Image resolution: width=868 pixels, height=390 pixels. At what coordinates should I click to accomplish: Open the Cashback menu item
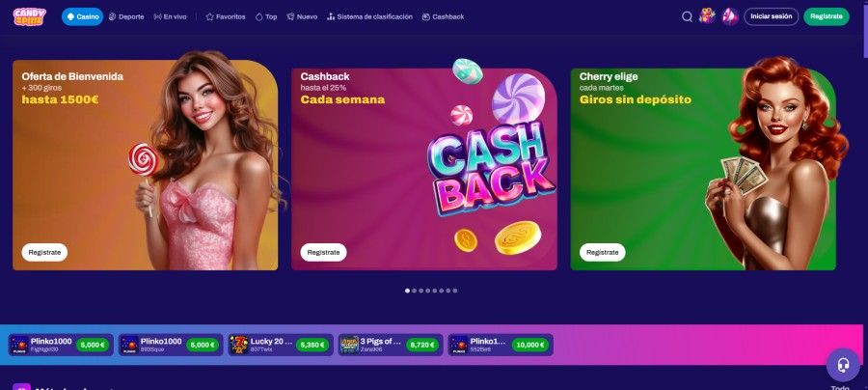[x=443, y=16]
